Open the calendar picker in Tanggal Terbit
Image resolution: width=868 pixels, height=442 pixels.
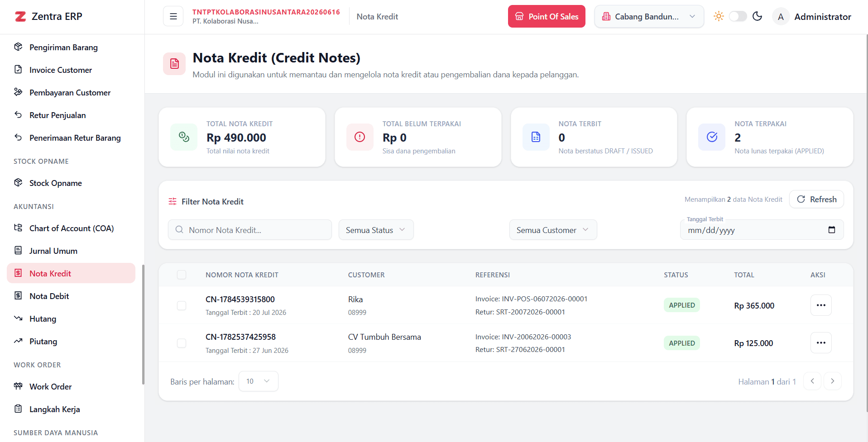(831, 230)
